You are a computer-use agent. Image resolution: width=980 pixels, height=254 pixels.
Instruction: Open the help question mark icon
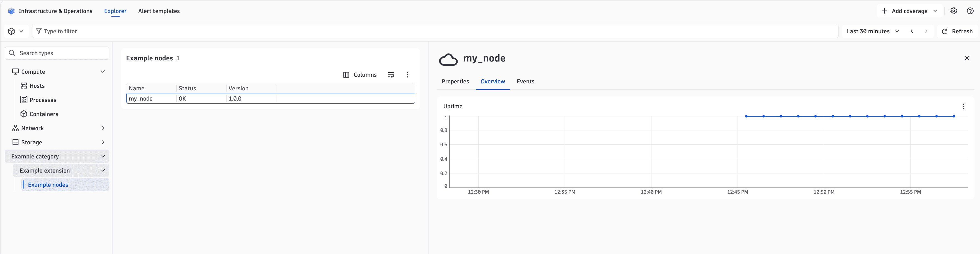pyautogui.click(x=970, y=11)
